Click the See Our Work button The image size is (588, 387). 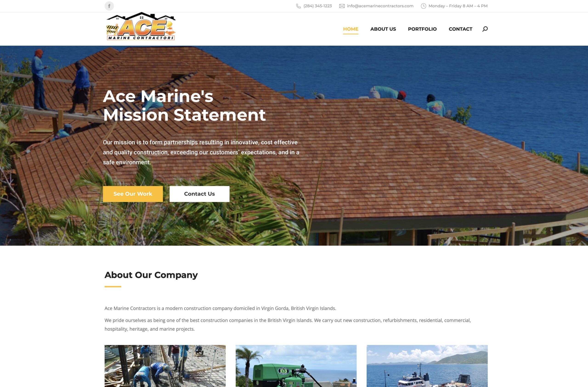click(133, 194)
